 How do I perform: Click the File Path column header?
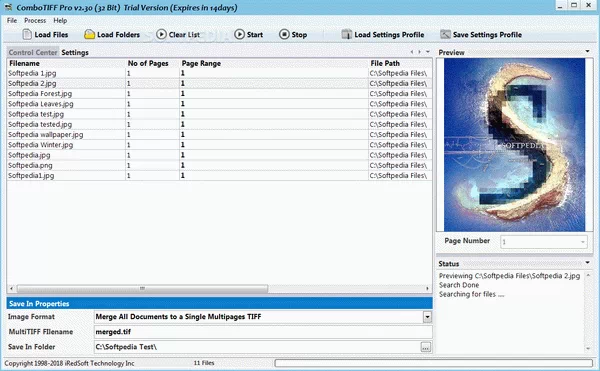[400, 63]
